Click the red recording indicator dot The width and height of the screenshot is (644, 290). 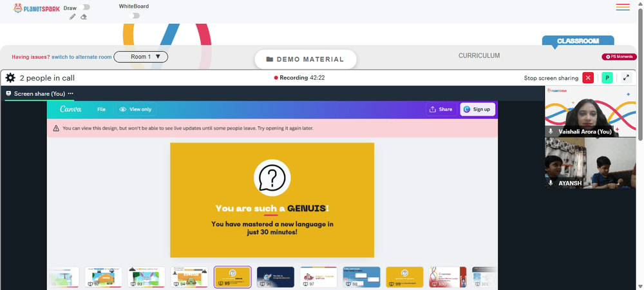276,78
